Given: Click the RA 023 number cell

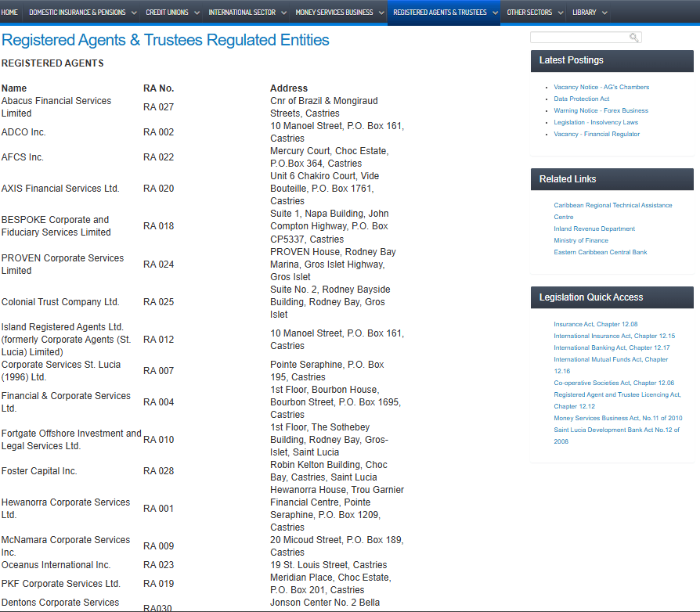Looking at the screenshot, I should click(158, 565).
